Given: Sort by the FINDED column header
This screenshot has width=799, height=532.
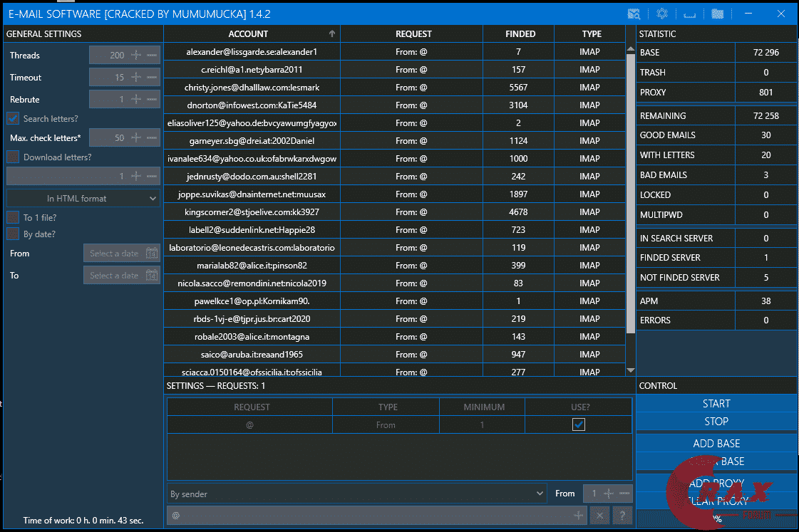Looking at the screenshot, I should tap(518, 33).
